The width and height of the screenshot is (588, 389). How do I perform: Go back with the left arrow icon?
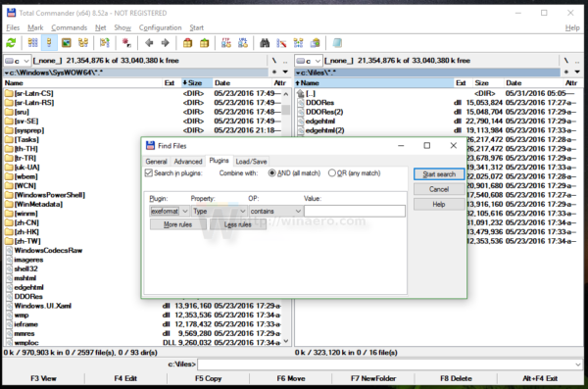(x=149, y=43)
